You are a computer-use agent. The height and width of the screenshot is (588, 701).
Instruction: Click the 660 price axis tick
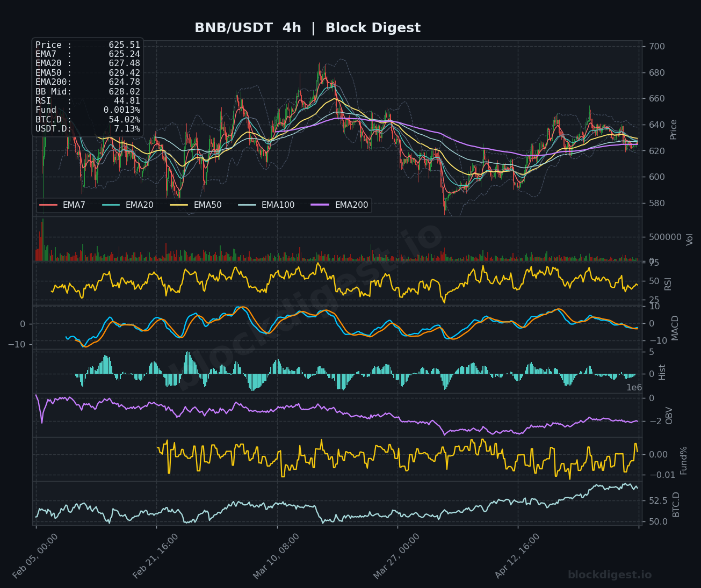pyautogui.click(x=657, y=99)
